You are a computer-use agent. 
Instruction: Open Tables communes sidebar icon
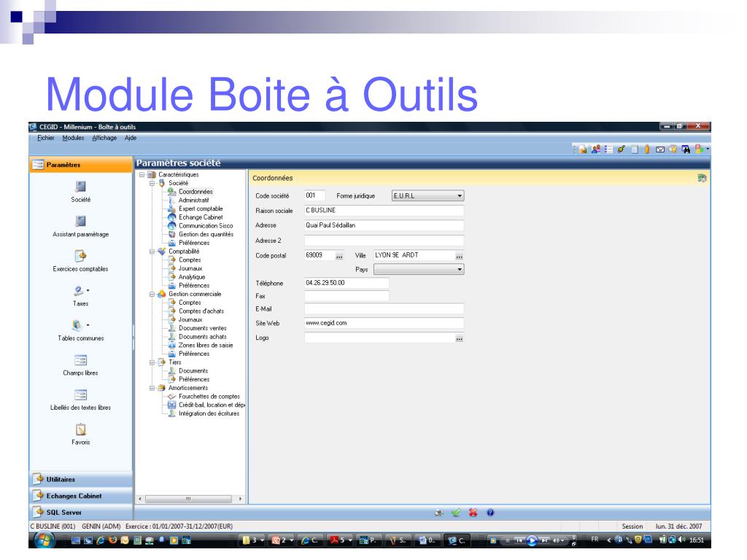pos(77,325)
